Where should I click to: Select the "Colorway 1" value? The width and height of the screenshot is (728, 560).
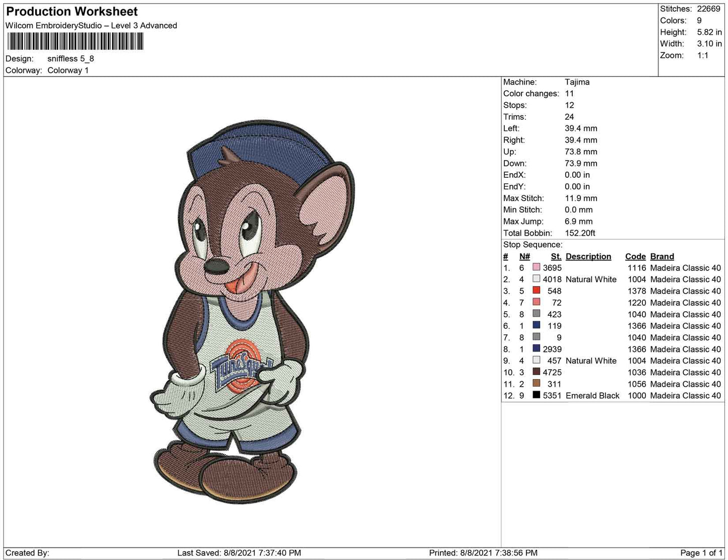click(x=68, y=71)
